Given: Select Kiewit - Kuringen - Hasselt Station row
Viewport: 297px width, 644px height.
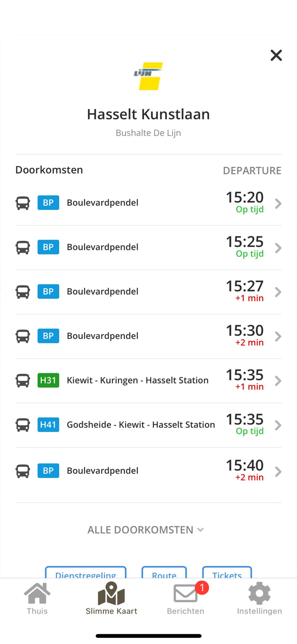Looking at the screenshot, I should click(x=138, y=380).
